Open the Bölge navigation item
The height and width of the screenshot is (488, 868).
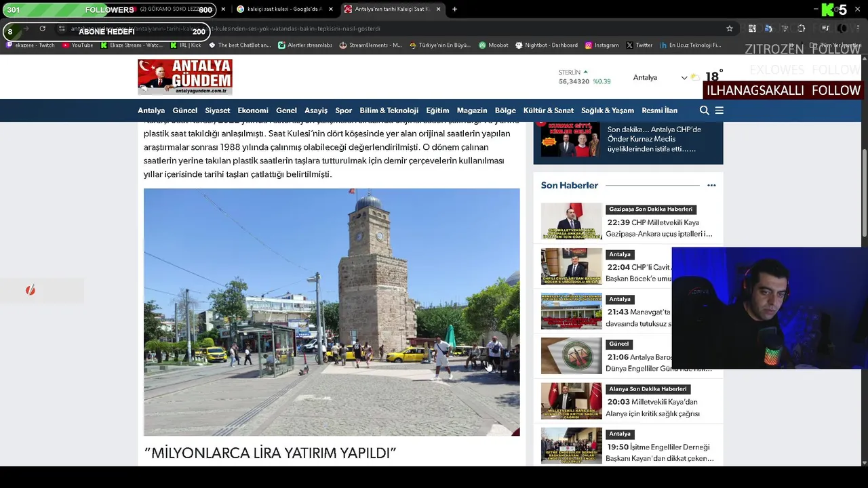coord(505,110)
